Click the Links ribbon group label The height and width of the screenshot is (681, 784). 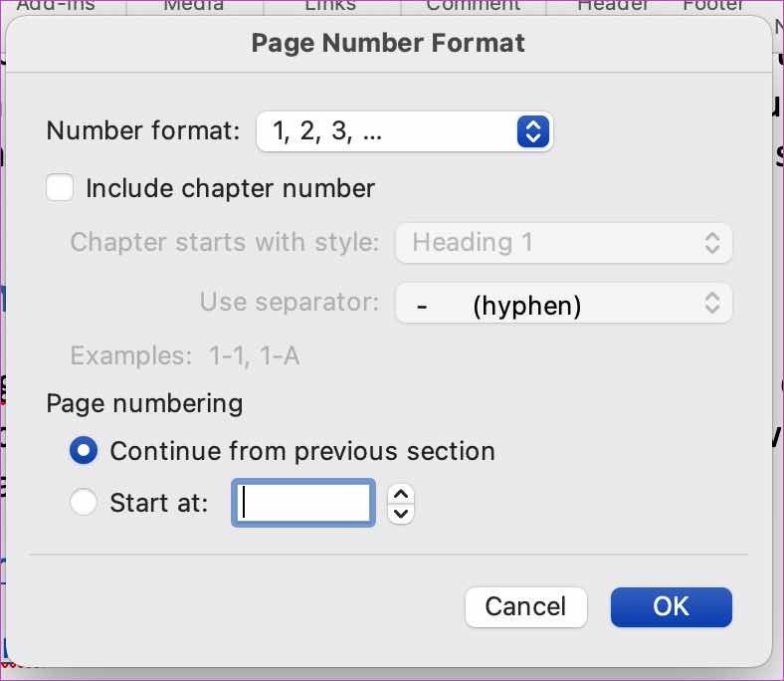point(330,5)
